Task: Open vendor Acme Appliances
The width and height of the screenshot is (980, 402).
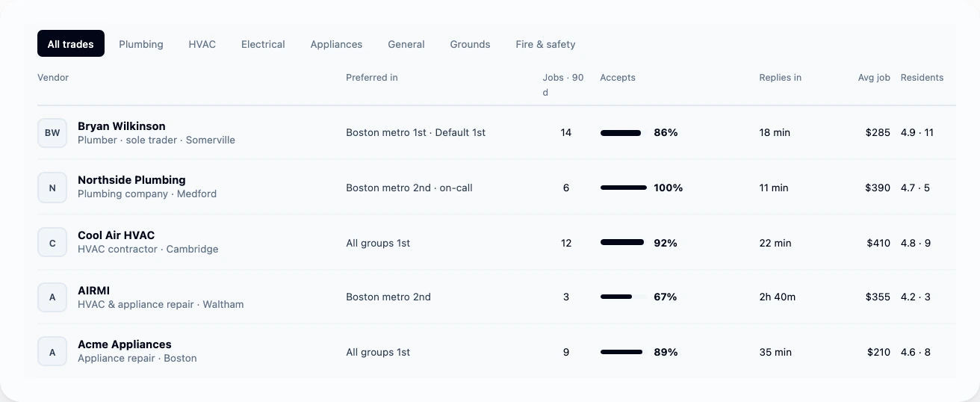Action: [x=125, y=344]
